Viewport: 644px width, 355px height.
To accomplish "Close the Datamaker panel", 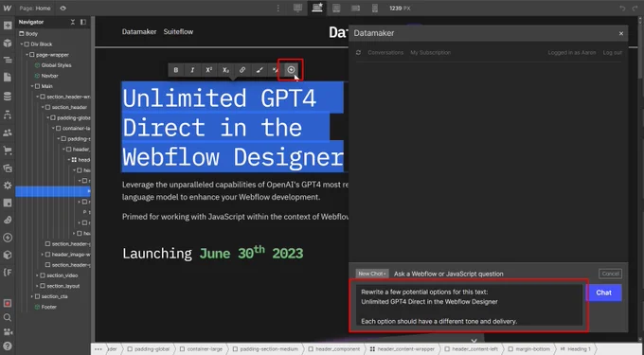I will coord(621,33).
